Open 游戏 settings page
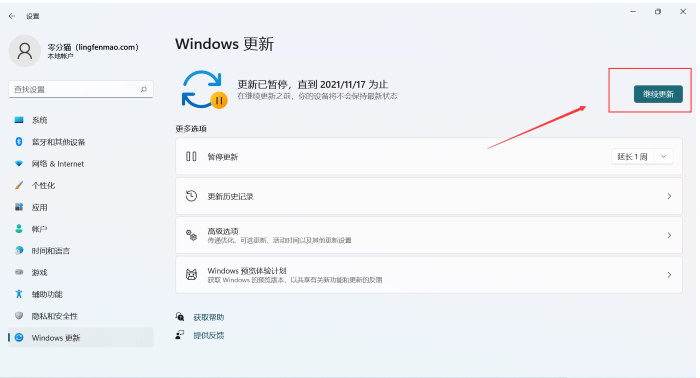The width and height of the screenshot is (700, 378). (x=39, y=273)
